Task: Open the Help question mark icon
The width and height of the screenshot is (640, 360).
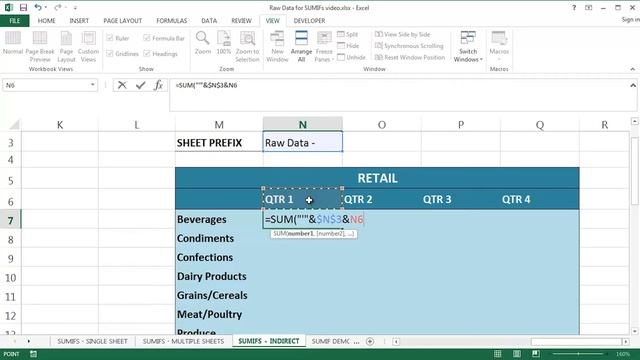Action: (574, 7)
